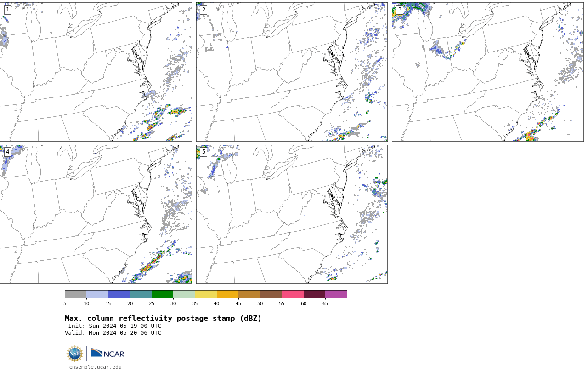Select the brown 50-55 dBZ swatch

(x=271, y=294)
